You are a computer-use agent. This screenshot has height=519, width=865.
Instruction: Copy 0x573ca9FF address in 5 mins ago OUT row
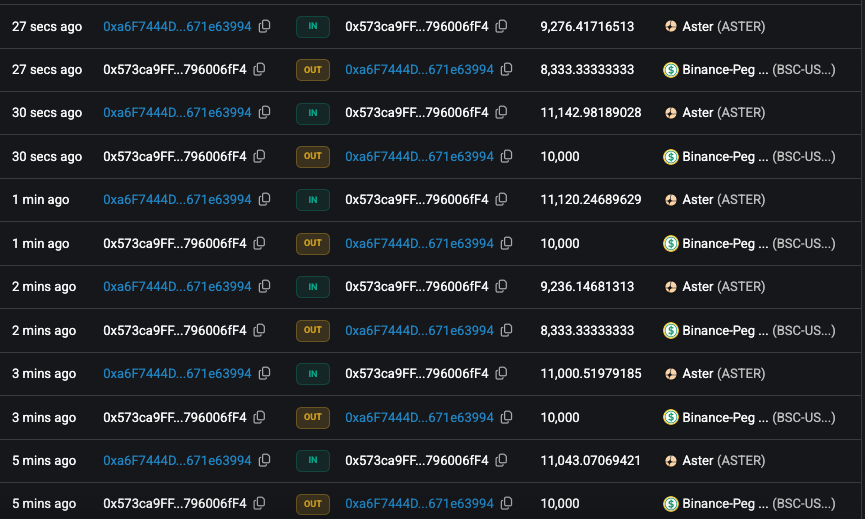point(259,503)
